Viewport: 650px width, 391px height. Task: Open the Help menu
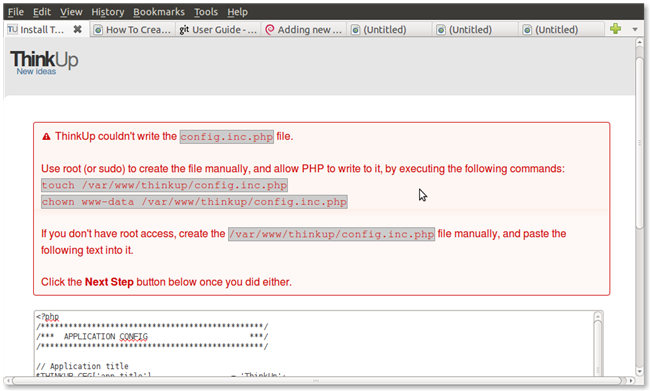pos(238,12)
